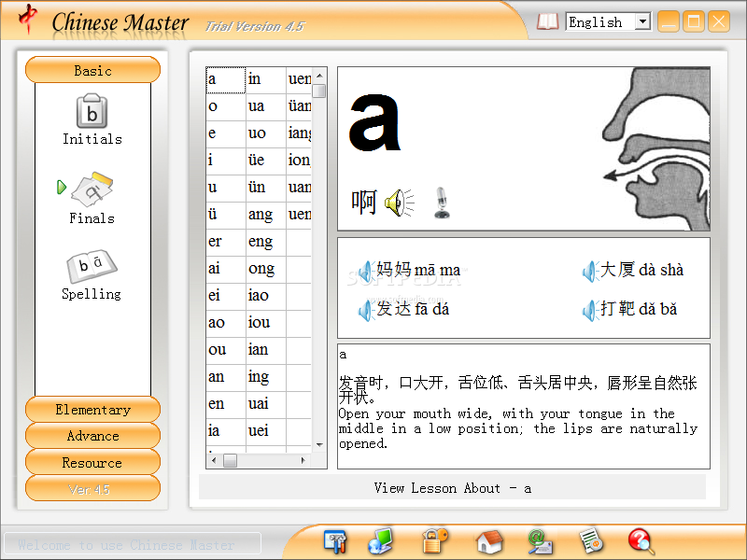Viewport: 747px width, 560px height.
Task: Expand the Basic section tab
Action: (92, 71)
